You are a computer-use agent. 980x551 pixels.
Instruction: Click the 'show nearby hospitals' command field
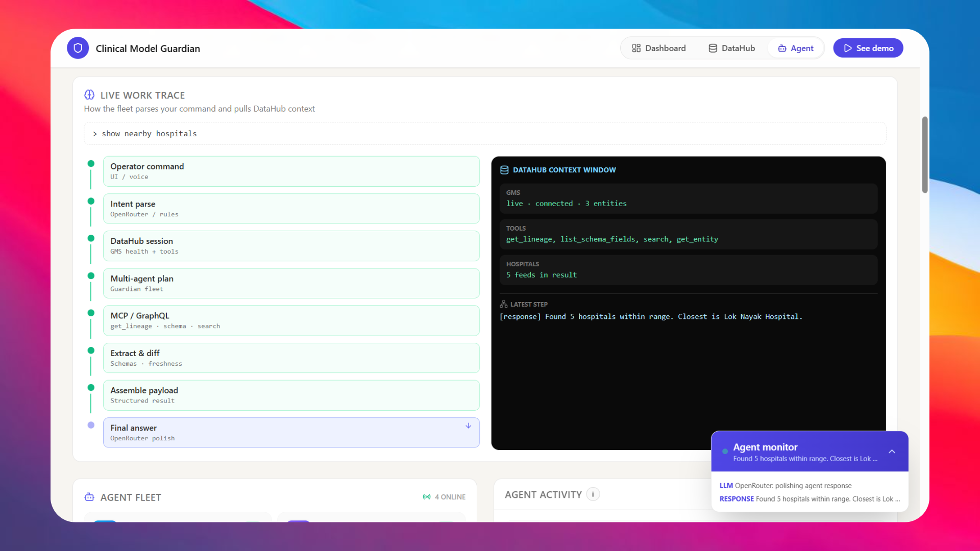(x=485, y=134)
